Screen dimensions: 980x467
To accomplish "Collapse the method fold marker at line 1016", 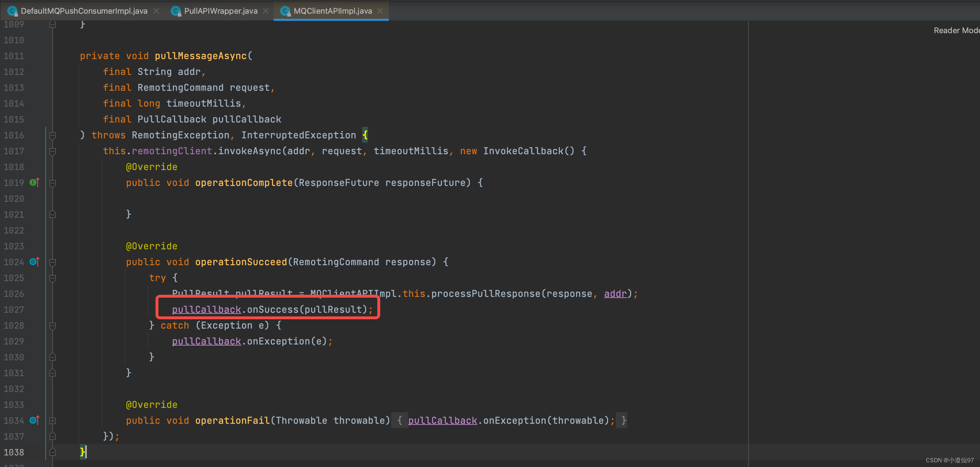I will click(x=53, y=135).
